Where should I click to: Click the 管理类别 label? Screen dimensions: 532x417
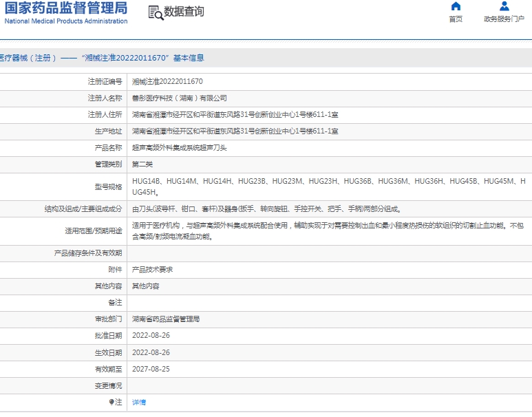(108, 164)
